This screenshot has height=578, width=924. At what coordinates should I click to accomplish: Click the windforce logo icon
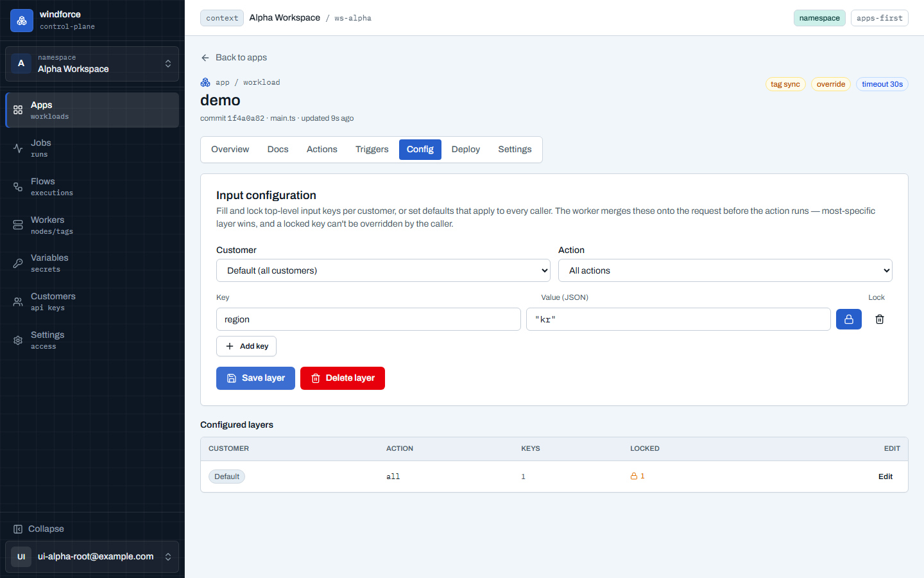point(22,21)
